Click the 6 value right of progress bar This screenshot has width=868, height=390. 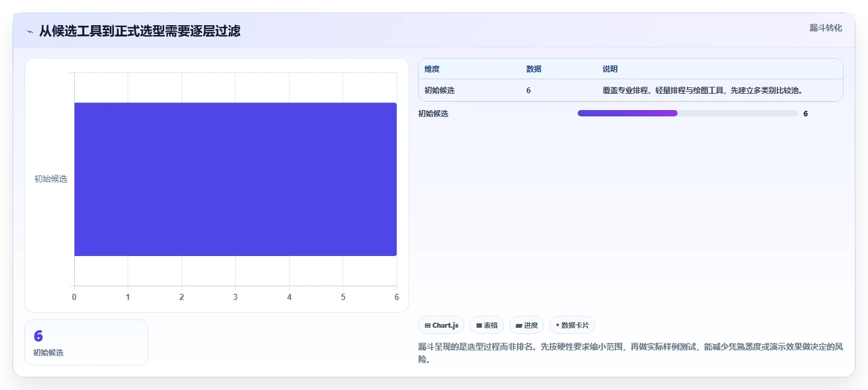coord(806,114)
